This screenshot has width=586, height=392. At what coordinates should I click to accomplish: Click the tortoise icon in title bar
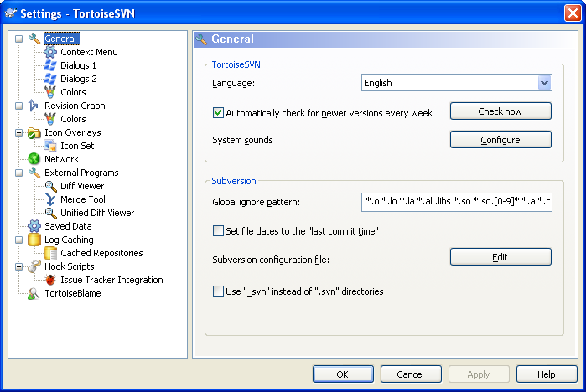coord(11,13)
